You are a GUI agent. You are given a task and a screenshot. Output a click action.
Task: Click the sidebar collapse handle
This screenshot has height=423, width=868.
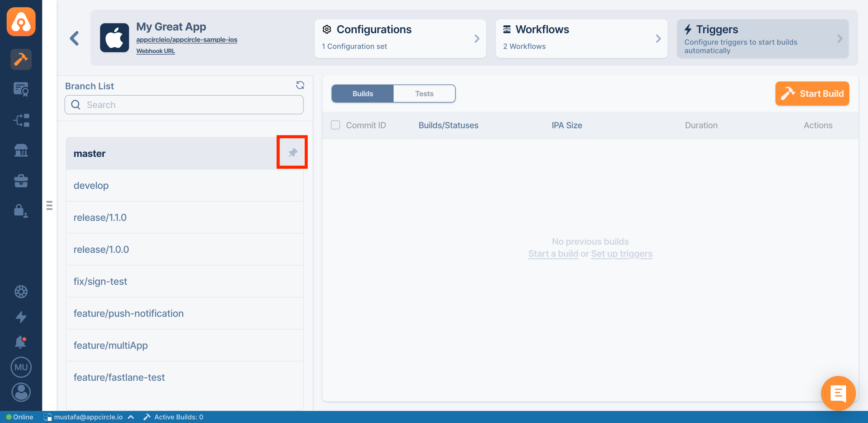[x=49, y=205]
